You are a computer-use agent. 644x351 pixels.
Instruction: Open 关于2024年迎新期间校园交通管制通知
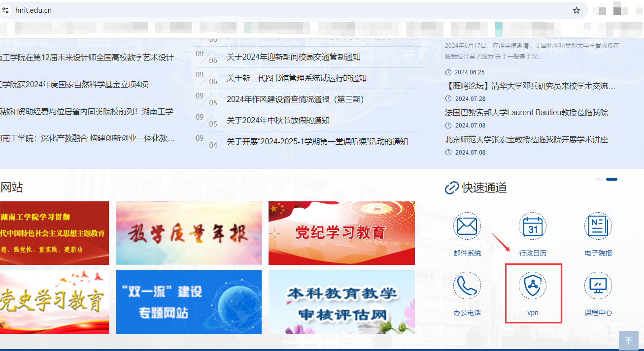pyautogui.click(x=293, y=57)
